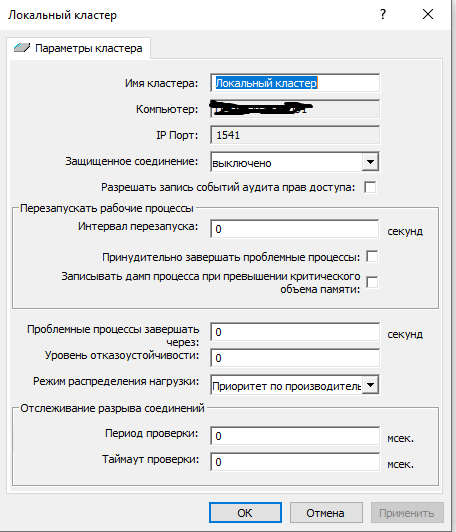Click the Таймаут проверки field
The height and width of the screenshot is (532, 456).
pos(295,462)
